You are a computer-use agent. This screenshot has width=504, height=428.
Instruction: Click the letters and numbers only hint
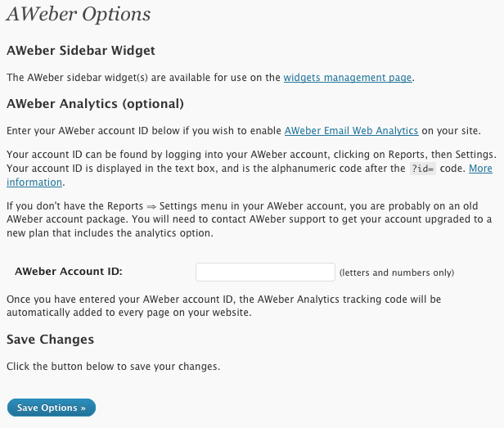click(396, 273)
